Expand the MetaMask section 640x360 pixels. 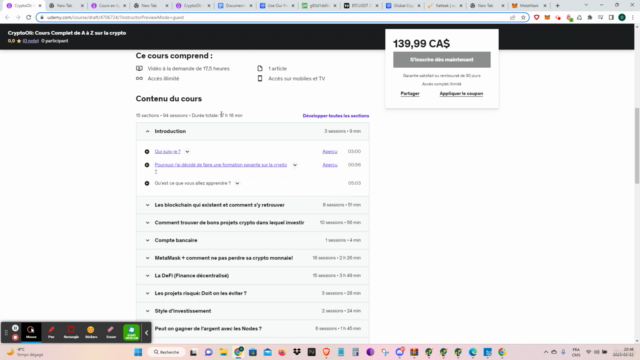[x=253, y=258]
